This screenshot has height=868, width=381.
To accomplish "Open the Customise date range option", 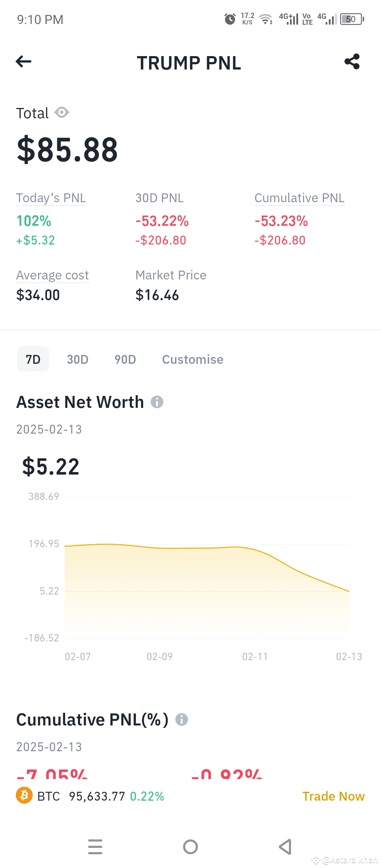I will coord(193,359).
